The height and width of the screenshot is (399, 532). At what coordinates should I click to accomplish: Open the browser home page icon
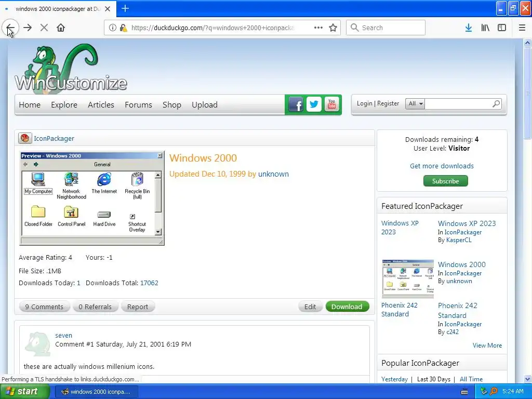pyautogui.click(x=61, y=28)
